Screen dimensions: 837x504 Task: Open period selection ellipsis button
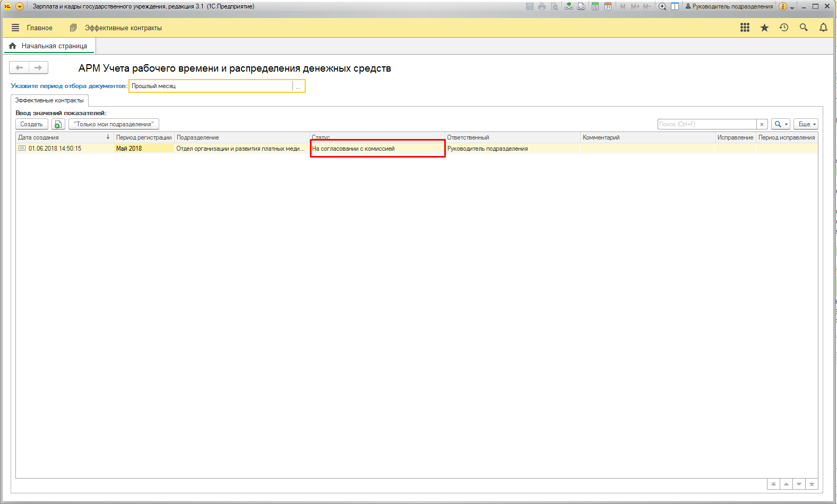(298, 86)
